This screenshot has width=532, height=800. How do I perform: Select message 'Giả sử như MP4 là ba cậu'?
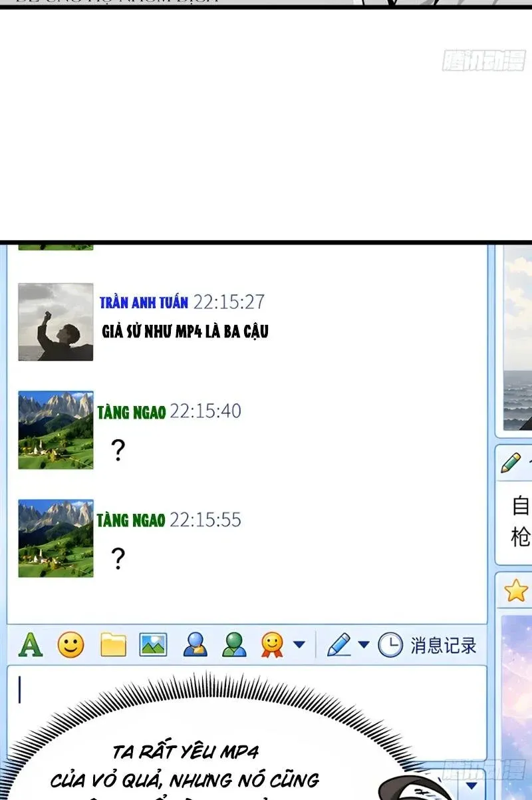186,331
